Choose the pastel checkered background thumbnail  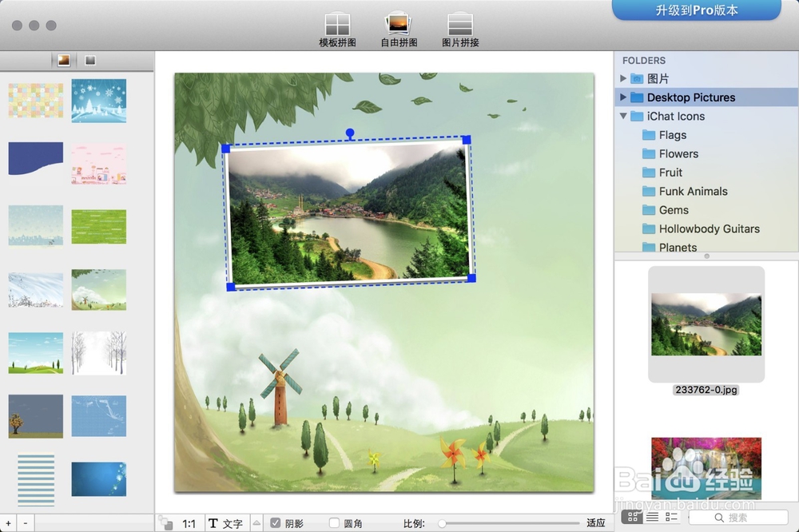36,101
